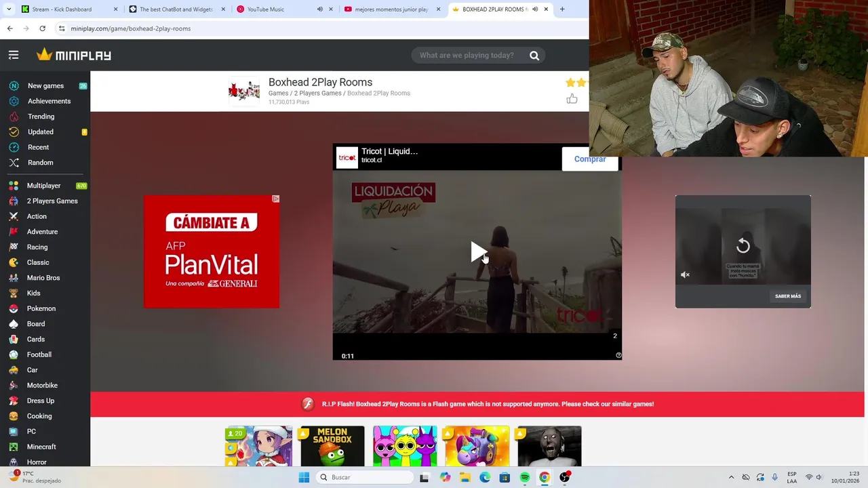This screenshot has width=868, height=488.
Task: Open Trending category
Action: pyautogui.click(x=41, y=117)
